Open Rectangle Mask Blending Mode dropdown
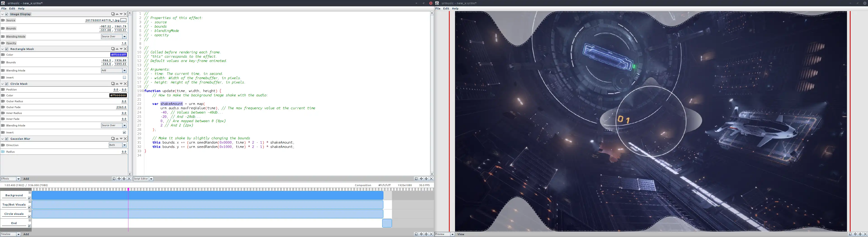 [x=114, y=71]
